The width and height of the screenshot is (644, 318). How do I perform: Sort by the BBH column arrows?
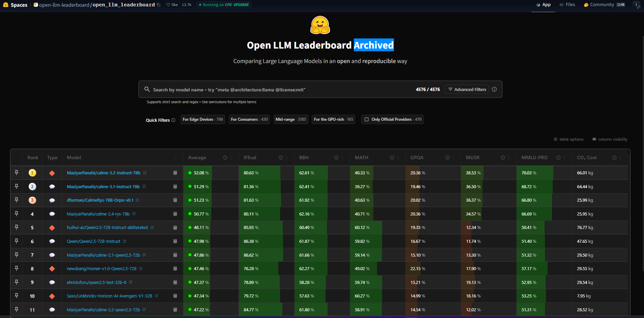coord(342,157)
